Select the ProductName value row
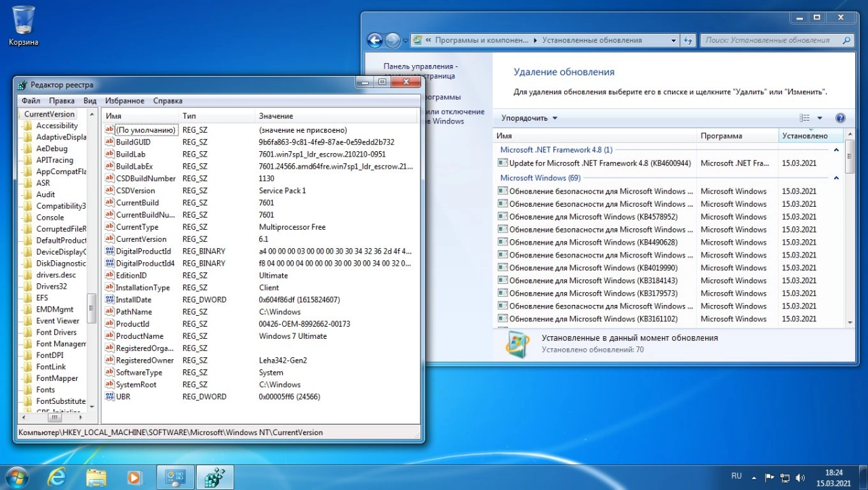This screenshot has width=868, height=490. [x=262, y=336]
